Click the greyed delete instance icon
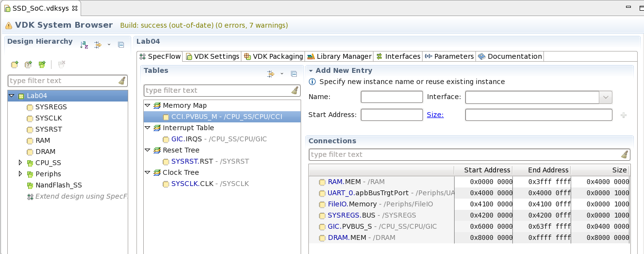644x254 pixels. (x=62, y=64)
